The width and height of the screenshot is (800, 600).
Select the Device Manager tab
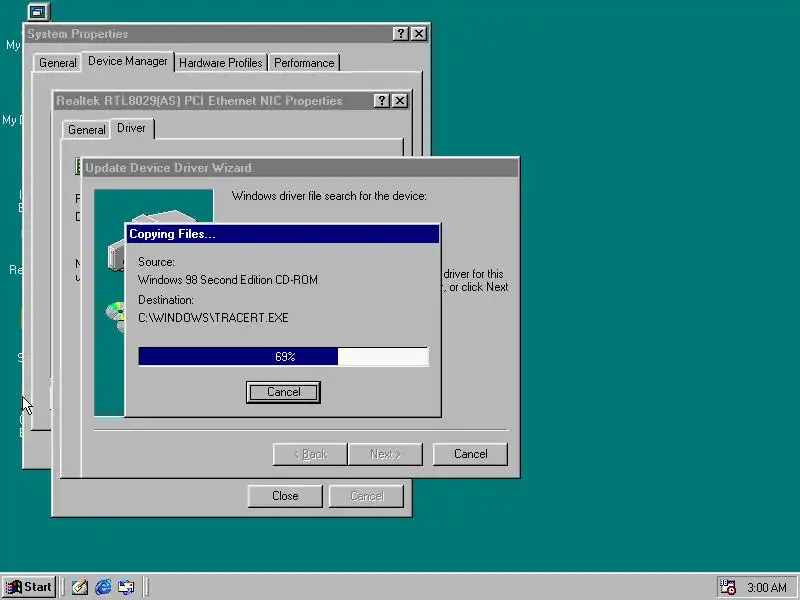click(x=128, y=61)
